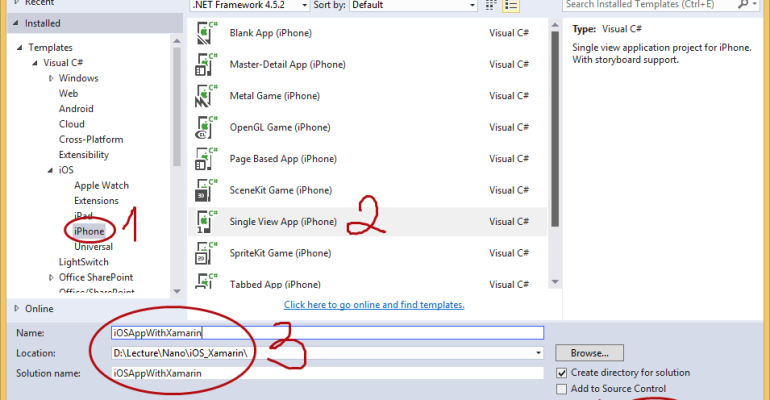Viewport: 770px width, 400px height.
Task: Click the category tree scroll up arrow
Action: coord(177,41)
